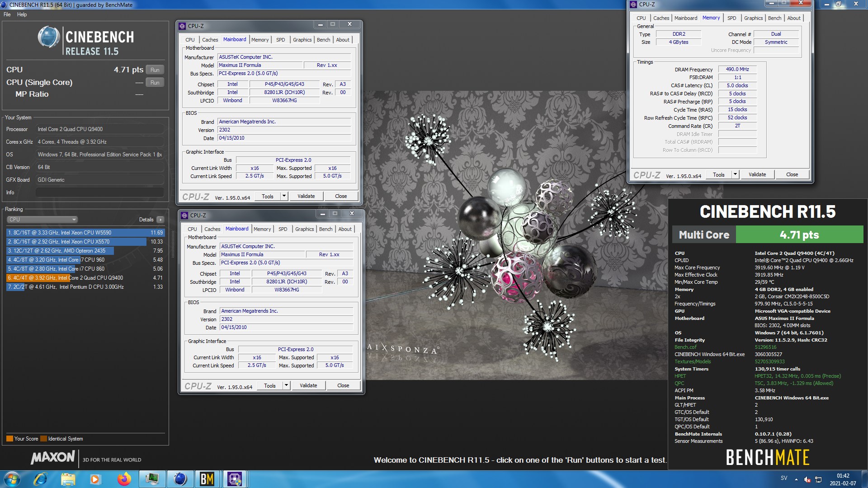The image size is (868, 488).
Task: Launch Internet Explorer from the taskbar
Action: [41, 479]
